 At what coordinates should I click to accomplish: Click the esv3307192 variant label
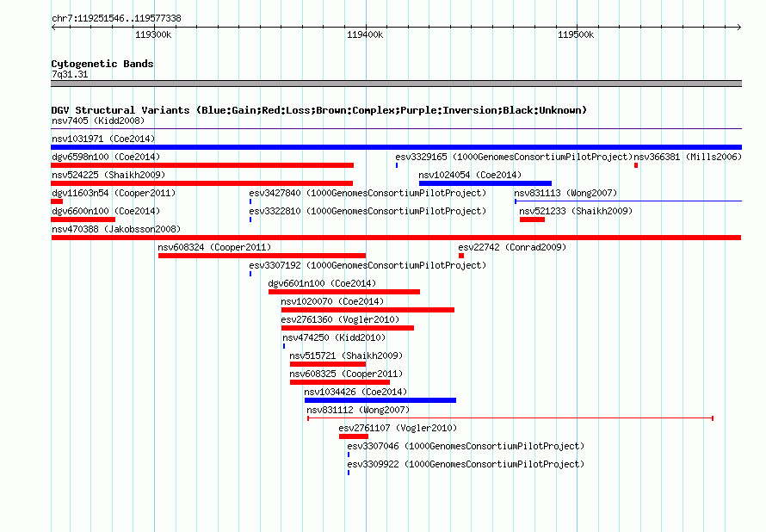[x=368, y=265]
